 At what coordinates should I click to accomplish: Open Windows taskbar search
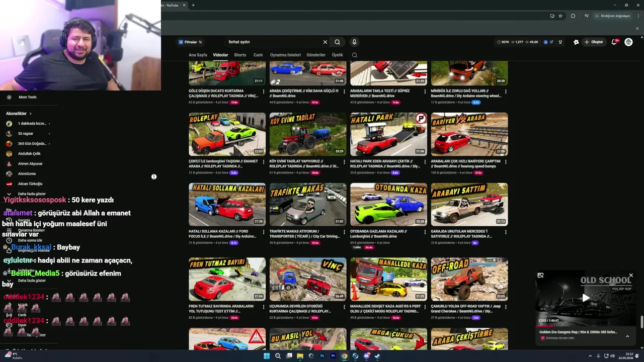click(x=278, y=356)
